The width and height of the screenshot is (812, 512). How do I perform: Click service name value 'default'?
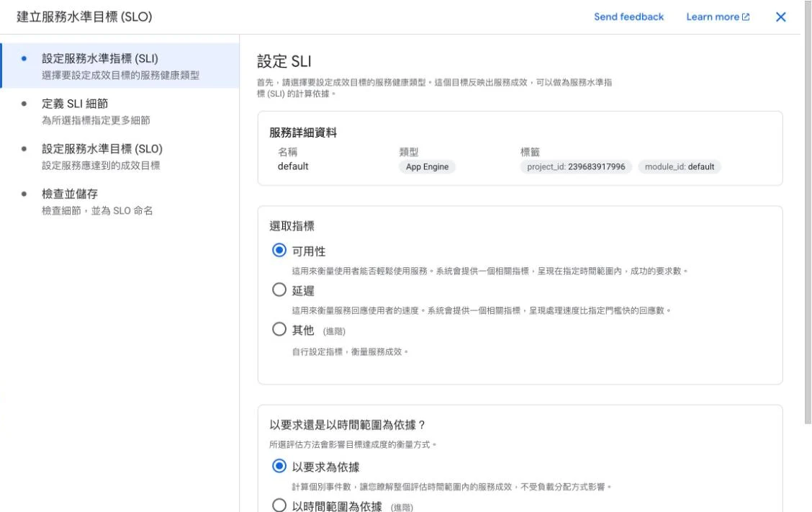(x=293, y=166)
